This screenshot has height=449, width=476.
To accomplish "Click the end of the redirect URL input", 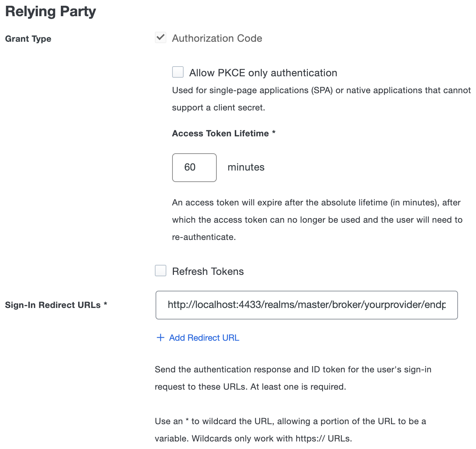I will (446, 305).
